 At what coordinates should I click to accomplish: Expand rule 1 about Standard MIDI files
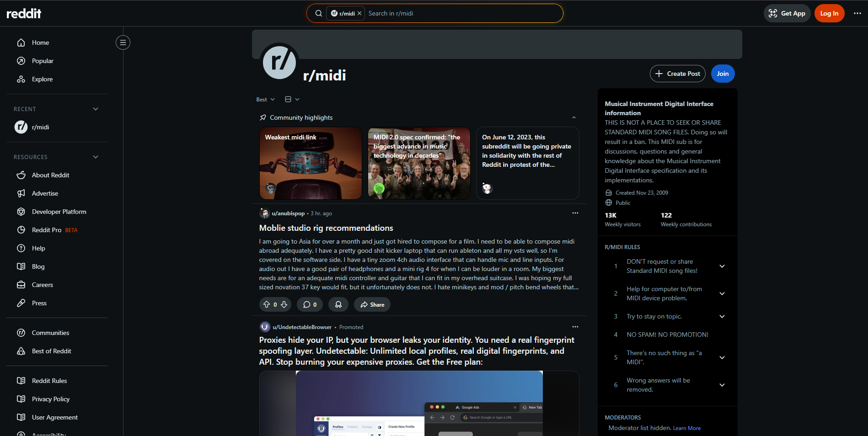click(x=722, y=266)
